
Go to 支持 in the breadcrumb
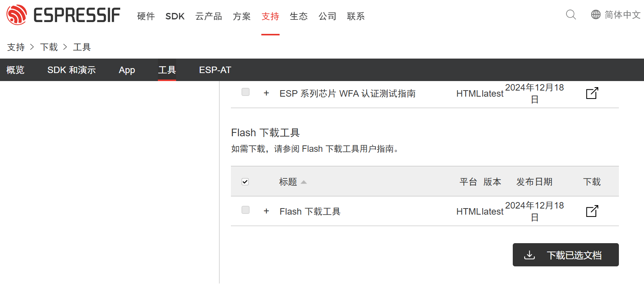point(16,47)
